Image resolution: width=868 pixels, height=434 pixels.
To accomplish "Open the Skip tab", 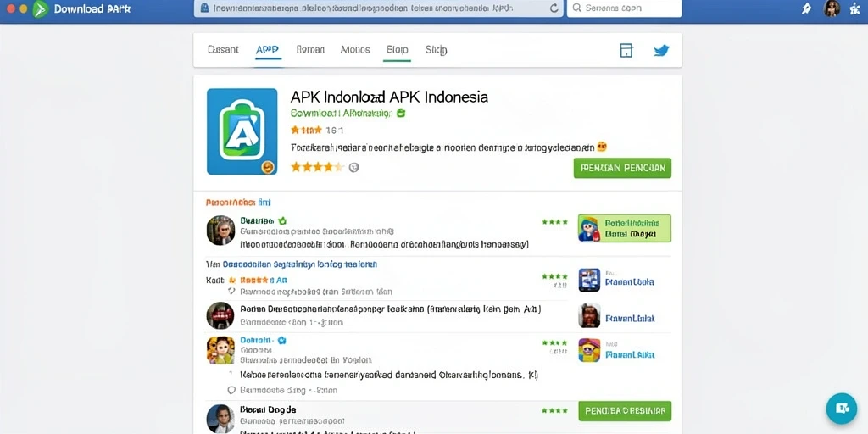I will pos(437,50).
